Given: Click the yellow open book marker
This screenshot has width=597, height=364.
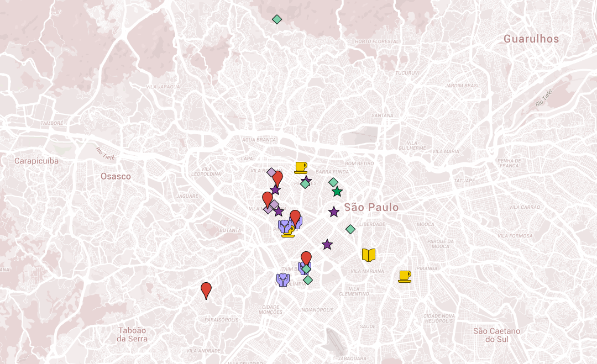Looking at the screenshot, I should point(369,255).
